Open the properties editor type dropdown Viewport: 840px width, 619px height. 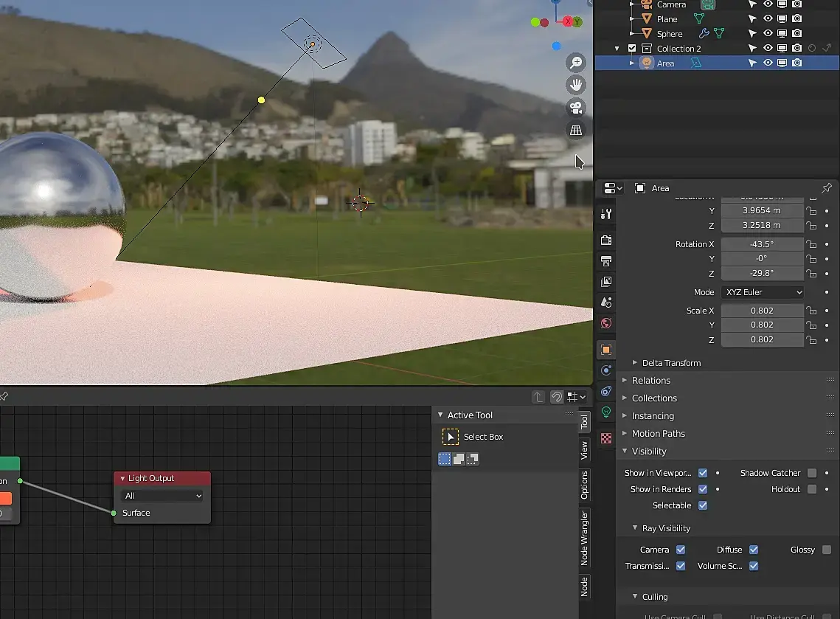click(x=612, y=188)
